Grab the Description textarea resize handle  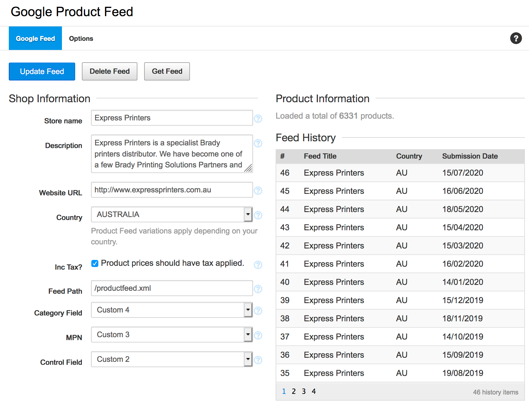(248, 168)
